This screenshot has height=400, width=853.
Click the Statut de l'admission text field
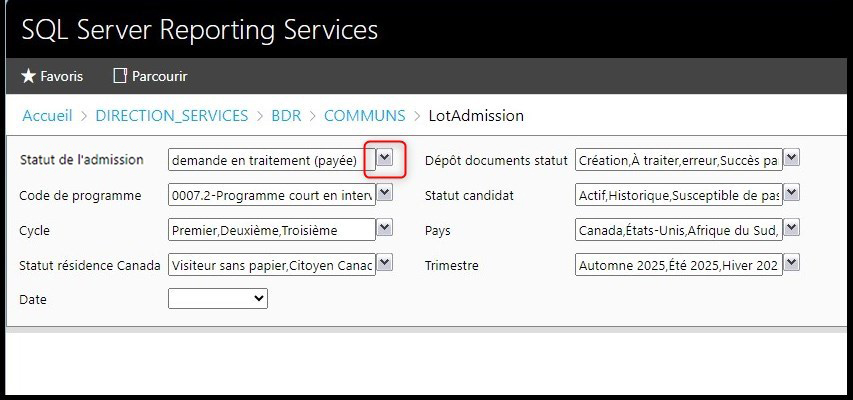coord(270,160)
